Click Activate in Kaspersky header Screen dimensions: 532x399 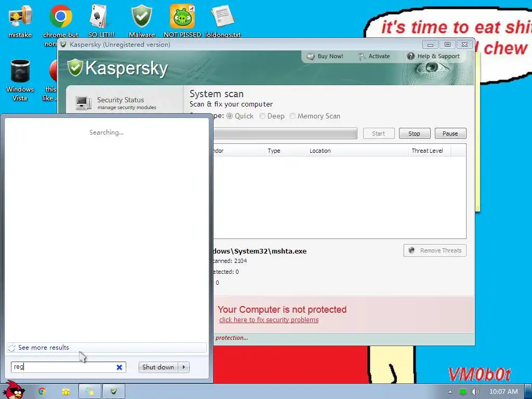(x=374, y=56)
